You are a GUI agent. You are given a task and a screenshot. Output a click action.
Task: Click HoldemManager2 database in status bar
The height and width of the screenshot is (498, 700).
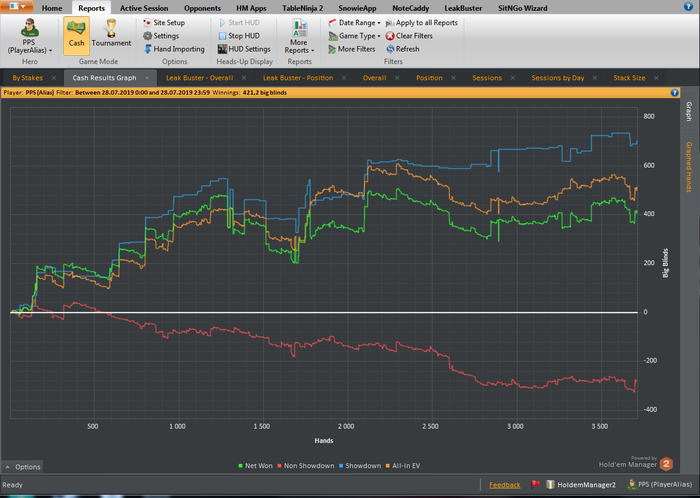coord(581,485)
